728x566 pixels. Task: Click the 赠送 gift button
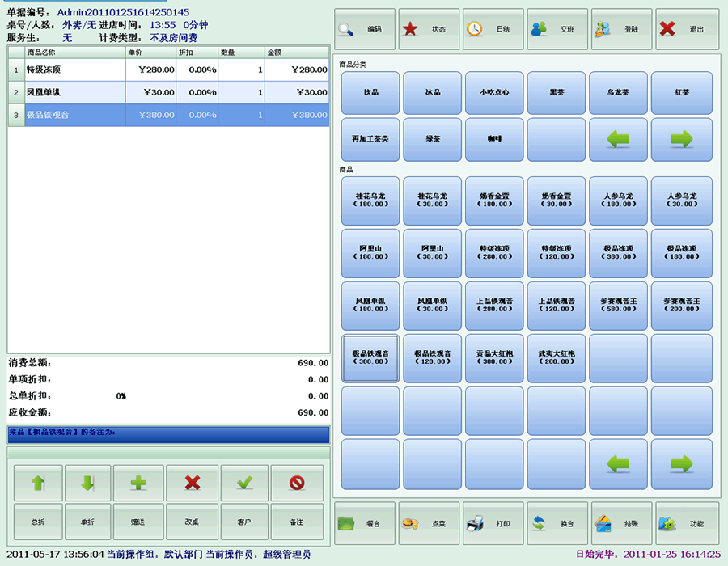pyautogui.click(x=138, y=522)
